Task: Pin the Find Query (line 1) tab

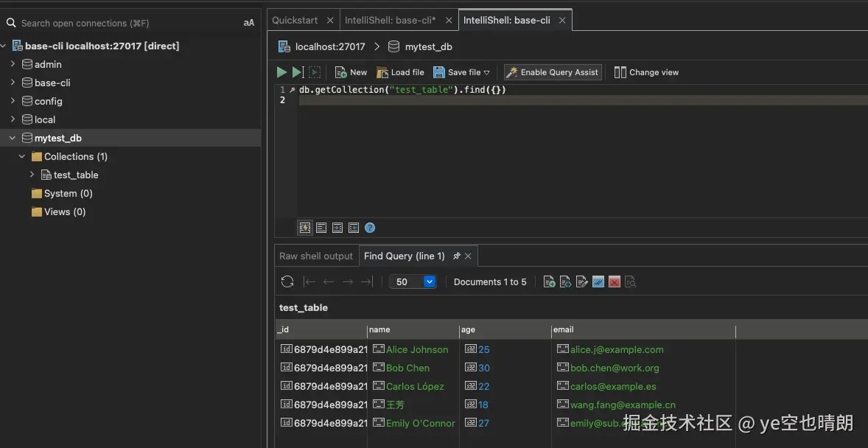Action: coord(457,256)
